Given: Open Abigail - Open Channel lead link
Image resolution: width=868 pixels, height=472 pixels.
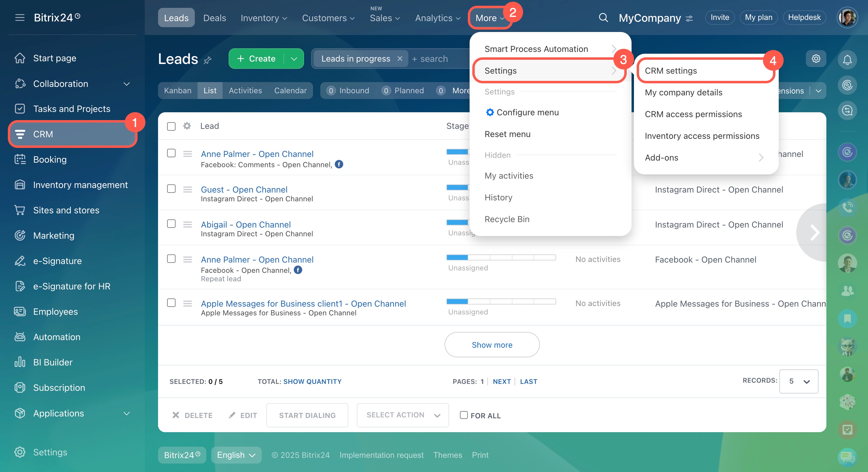Looking at the screenshot, I should [246, 225].
